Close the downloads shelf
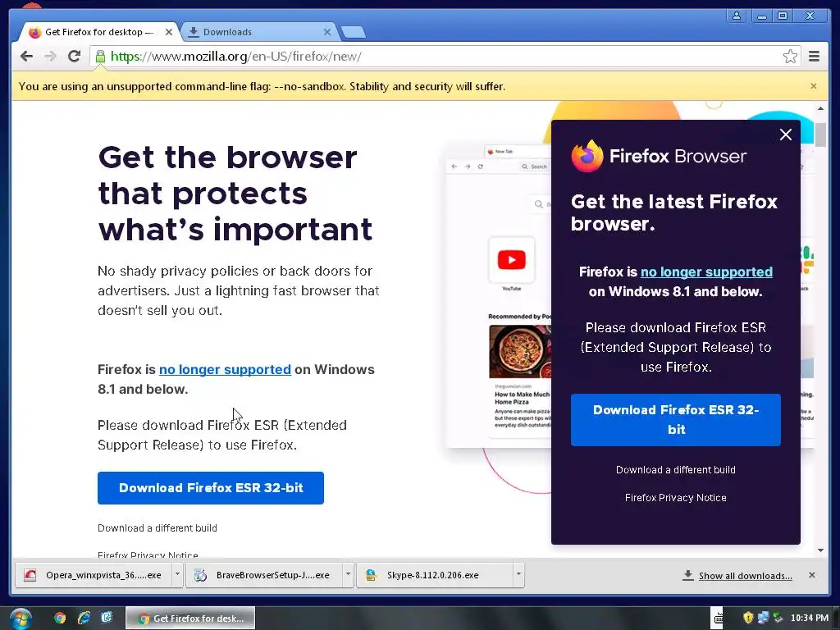840x630 pixels. [811, 575]
